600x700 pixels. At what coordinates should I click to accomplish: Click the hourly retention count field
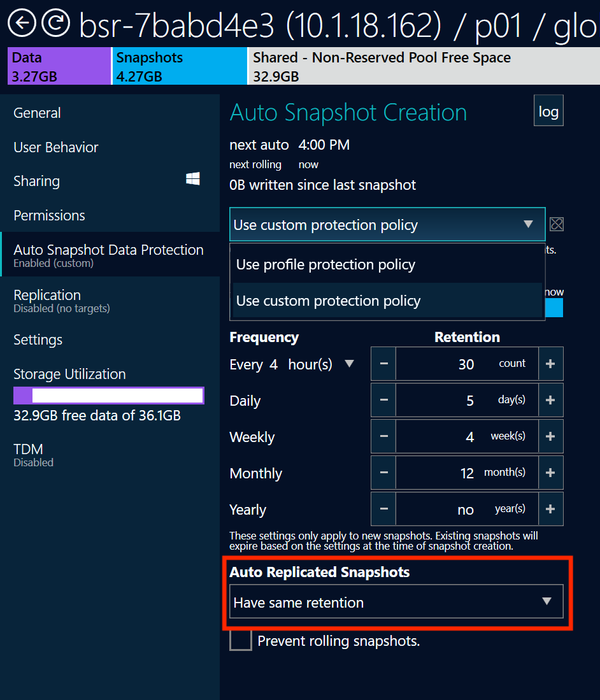tap(466, 363)
